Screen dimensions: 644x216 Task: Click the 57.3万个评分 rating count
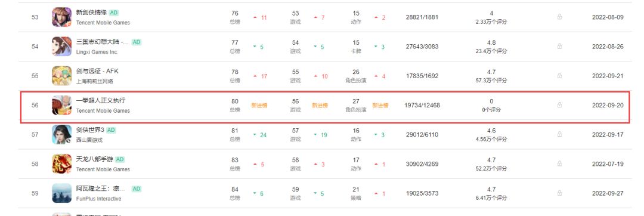(x=491, y=81)
